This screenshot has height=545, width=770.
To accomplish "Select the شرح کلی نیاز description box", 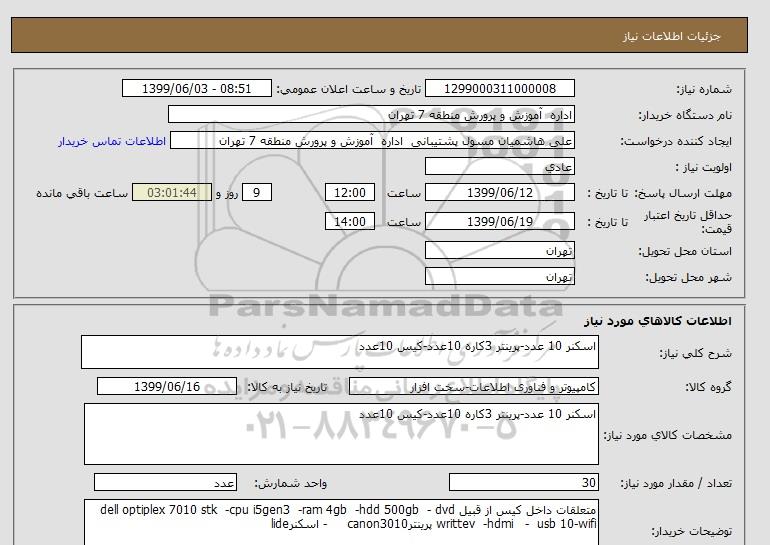I will point(340,352).
